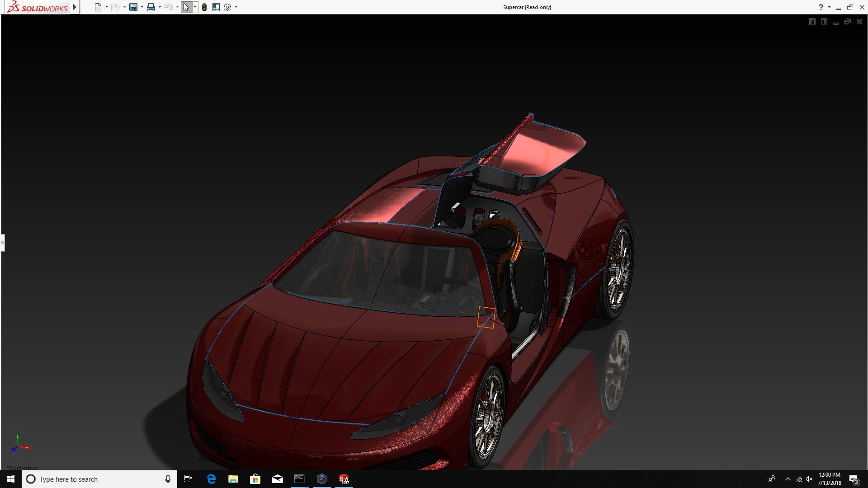
Task: Open SolidWorks 2017 from the taskbar
Action: 344,479
